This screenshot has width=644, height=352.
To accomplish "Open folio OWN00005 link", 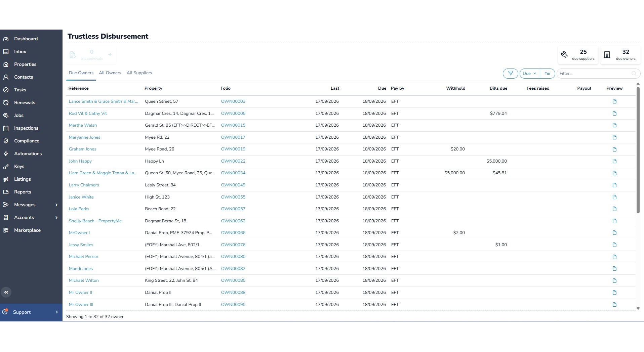I will [233, 114].
